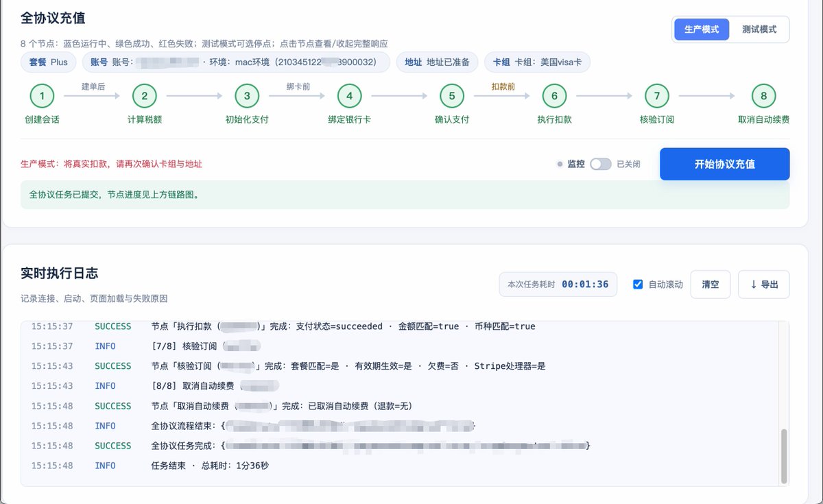
Task: Open node 7 核验订阅 circle
Action: pos(657,97)
